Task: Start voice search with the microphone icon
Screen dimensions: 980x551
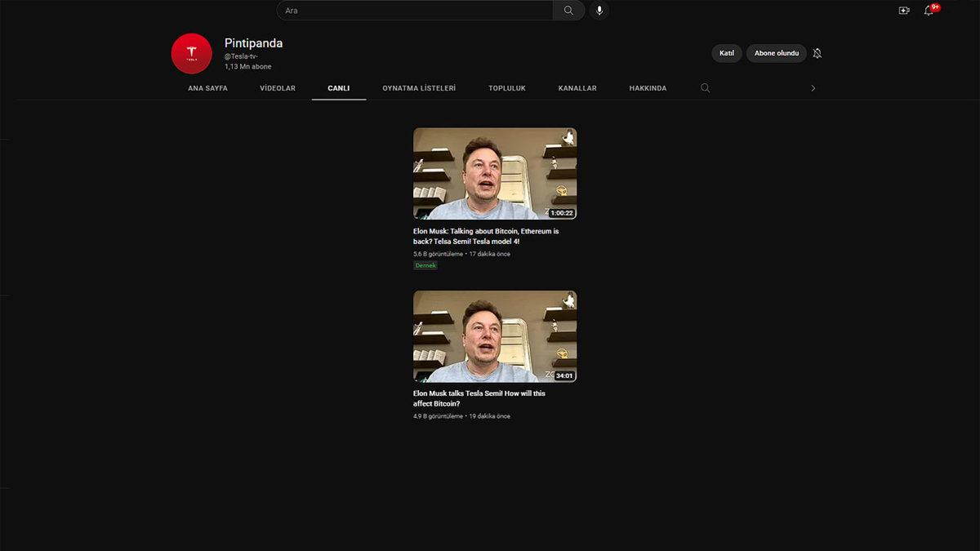Action: [x=599, y=10]
